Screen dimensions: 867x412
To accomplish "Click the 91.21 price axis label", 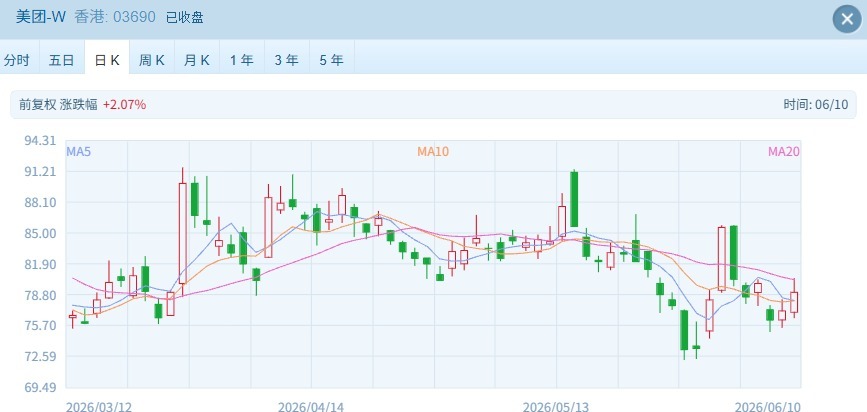I will click(x=40, y=171).
